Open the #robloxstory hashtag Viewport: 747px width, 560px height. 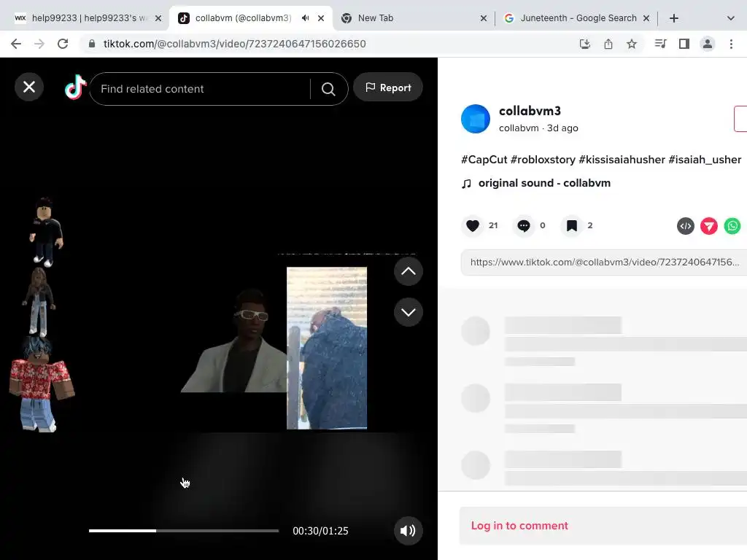coord(543,160)
